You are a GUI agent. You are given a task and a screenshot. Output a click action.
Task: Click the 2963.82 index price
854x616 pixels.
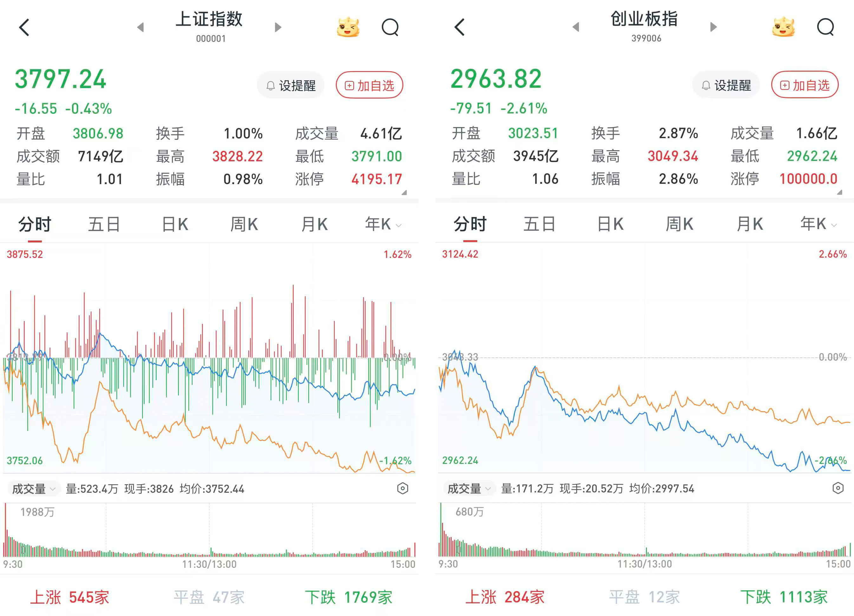pyautogui.click(x=496, y=79)
